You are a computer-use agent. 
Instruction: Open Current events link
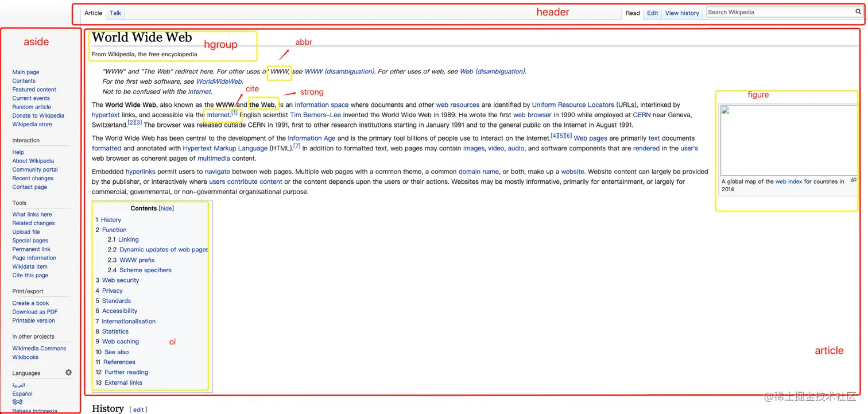[x=31, y=98]
